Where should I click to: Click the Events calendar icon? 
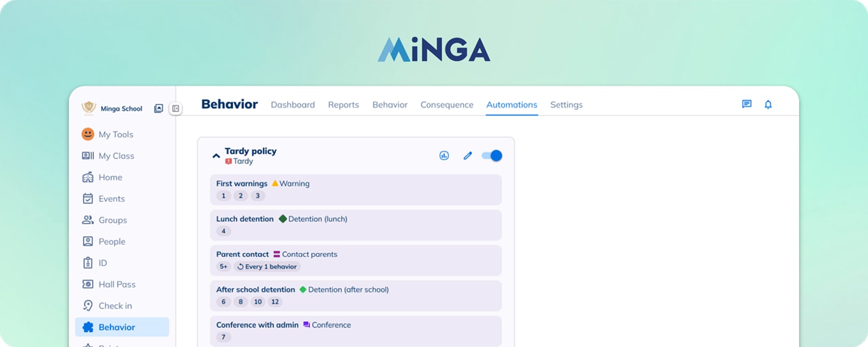pos(88,198)
